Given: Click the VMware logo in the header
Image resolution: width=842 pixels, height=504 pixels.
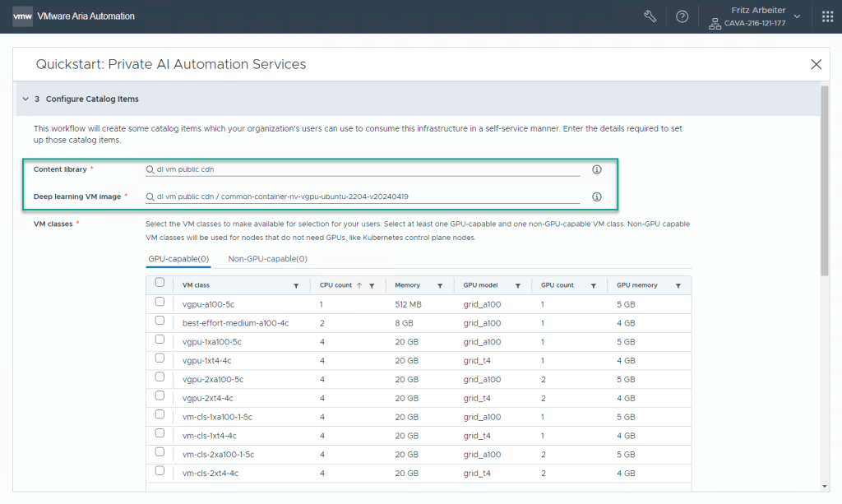Looking at the screenshot, I should (22, 16).
